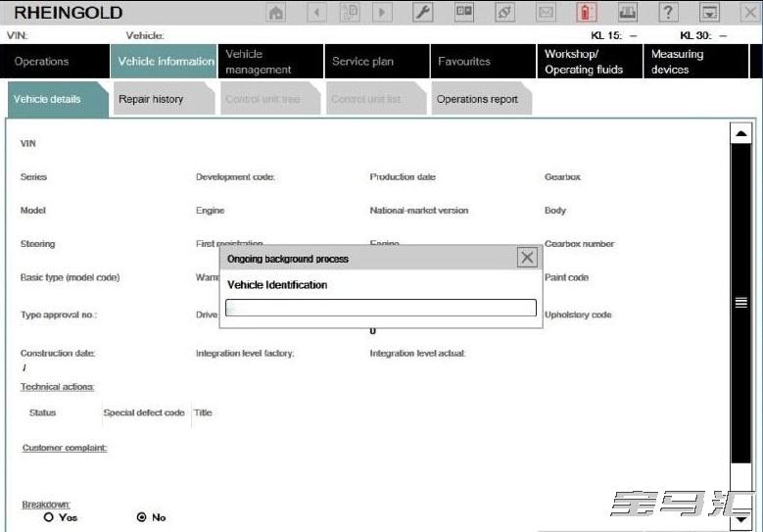
Task: Click the Technical actions underlined label
Action: (58, 386)
